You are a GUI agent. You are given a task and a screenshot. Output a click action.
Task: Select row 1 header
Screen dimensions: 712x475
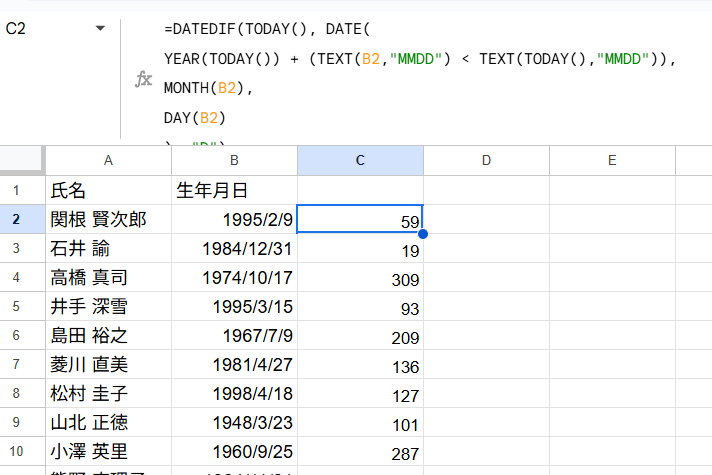[x=22, y=190]
